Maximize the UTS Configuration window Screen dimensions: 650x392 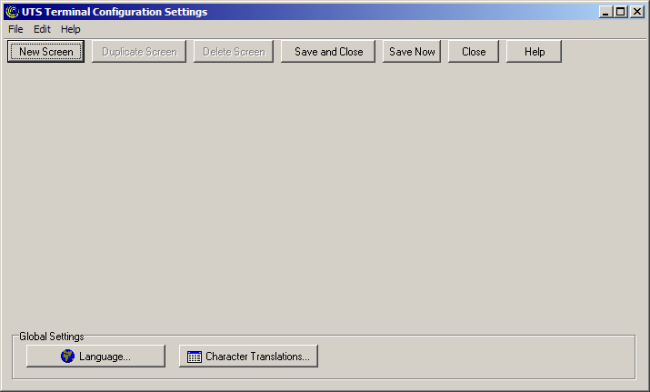tap(620, 12)
